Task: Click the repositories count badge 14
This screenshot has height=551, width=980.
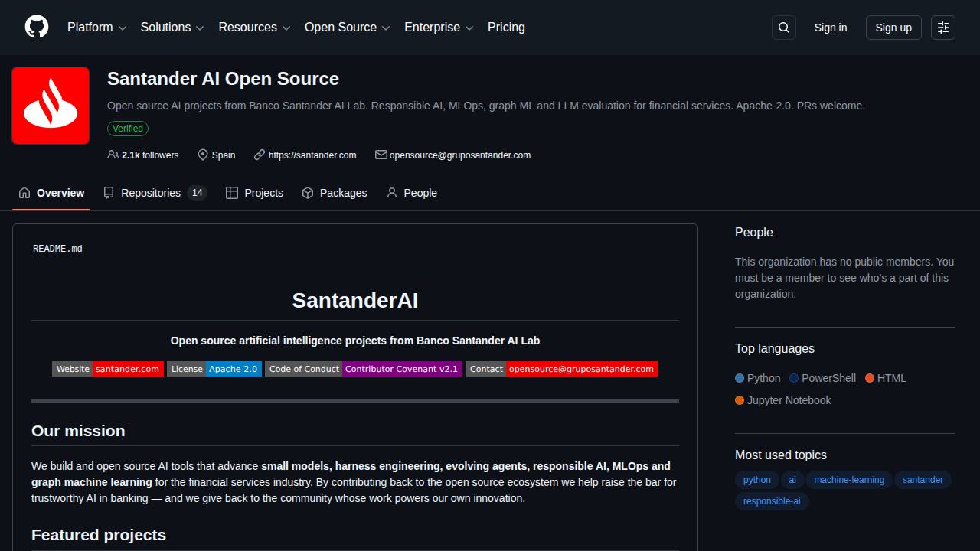Action: (x=198, y=193)
